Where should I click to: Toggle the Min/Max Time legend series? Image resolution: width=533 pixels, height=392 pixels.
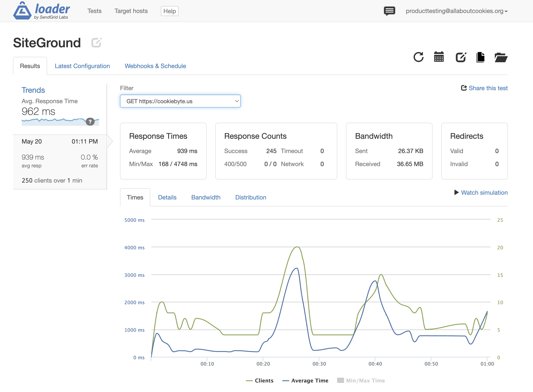coord(361,381)
